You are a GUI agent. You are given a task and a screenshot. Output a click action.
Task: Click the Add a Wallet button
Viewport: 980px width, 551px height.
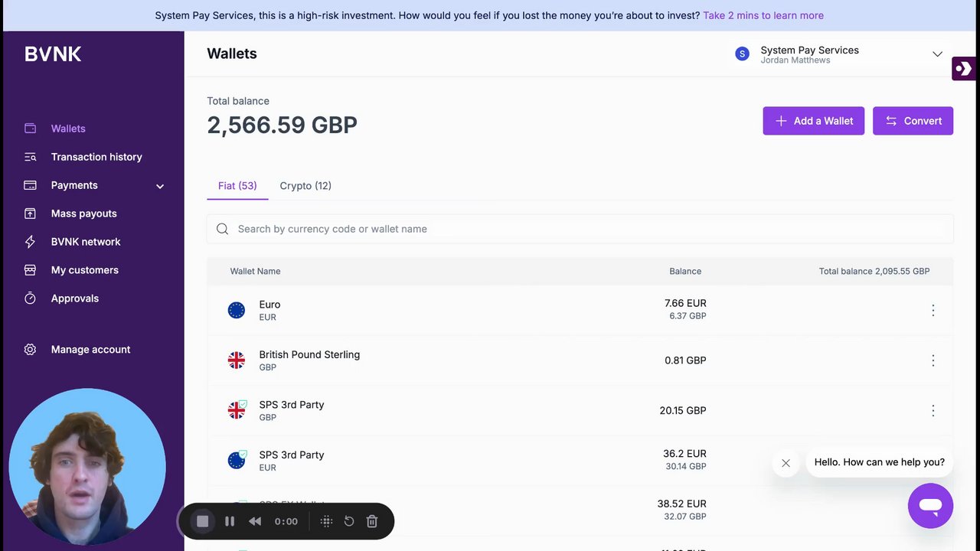(813, 121)
